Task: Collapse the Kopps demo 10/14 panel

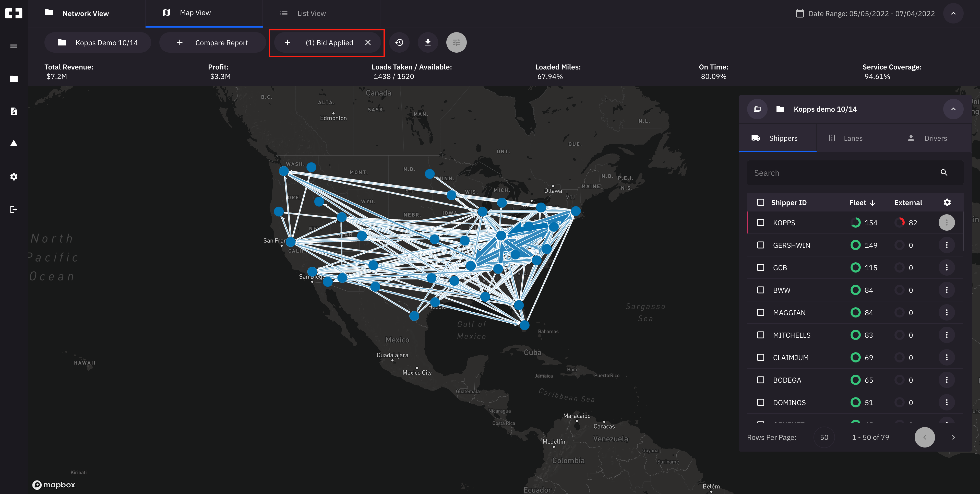Action: point(953,109)
